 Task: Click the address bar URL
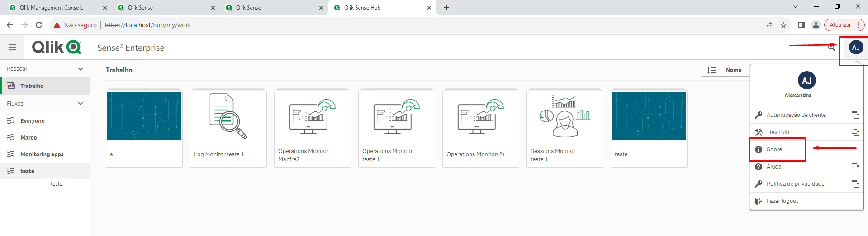[148, 25]
